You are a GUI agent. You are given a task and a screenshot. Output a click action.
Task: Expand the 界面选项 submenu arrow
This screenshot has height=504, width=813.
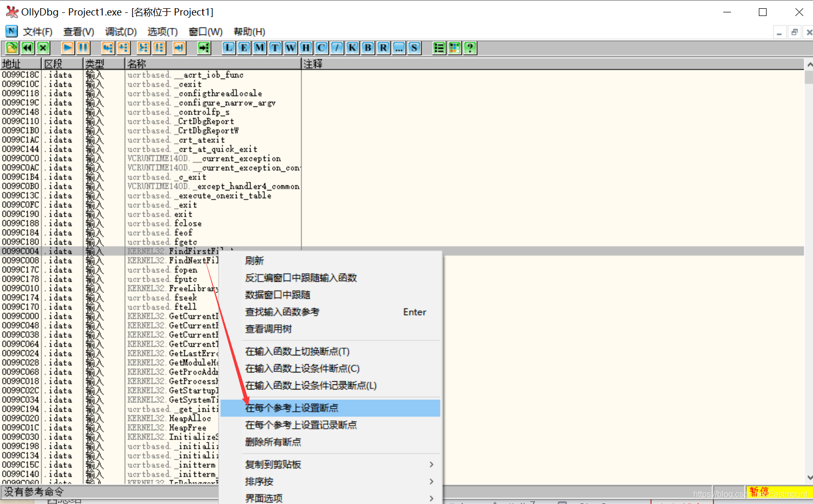tap(431, 498)
